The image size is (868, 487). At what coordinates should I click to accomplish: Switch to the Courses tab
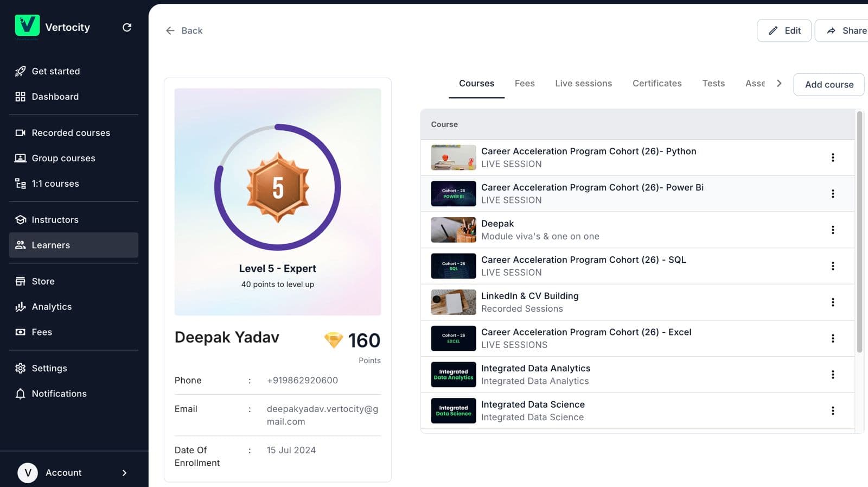[476, 83]
